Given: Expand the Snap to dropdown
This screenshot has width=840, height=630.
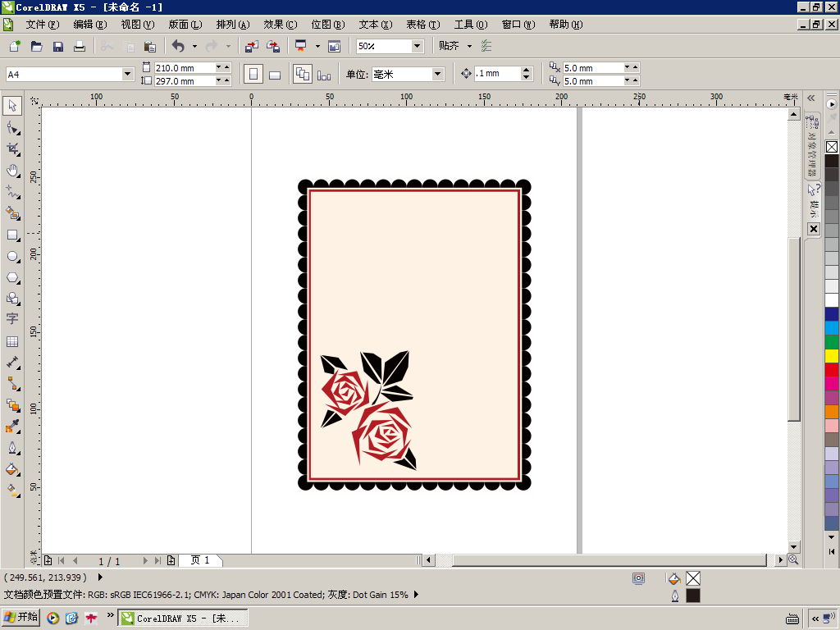Looking at the screenshot, I should 469,46.
